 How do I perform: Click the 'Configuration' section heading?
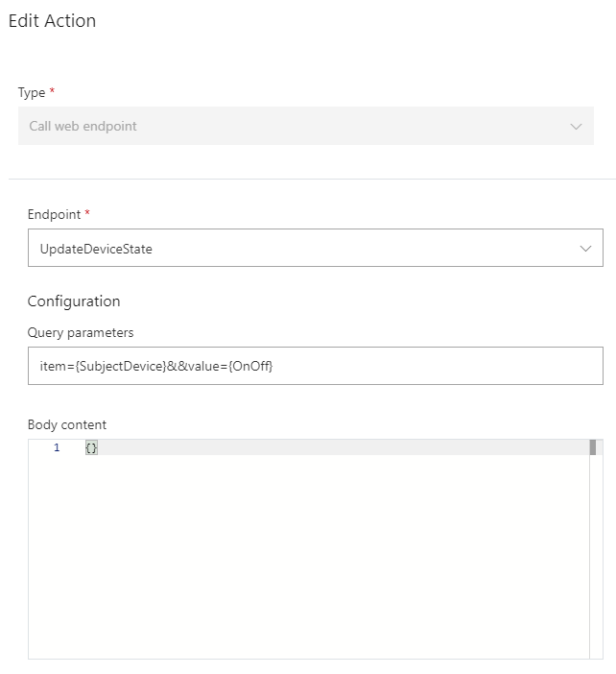coord(74,301)
